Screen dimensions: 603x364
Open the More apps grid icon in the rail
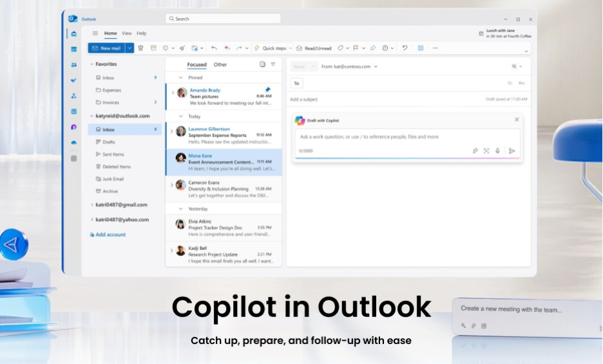(74, 158)
